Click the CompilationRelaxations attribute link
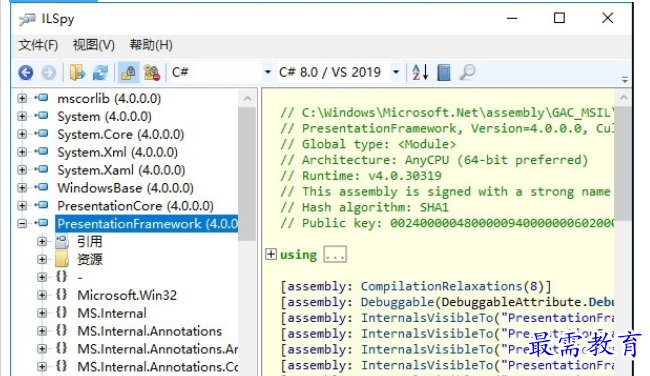650x376 pixels. 441,286
